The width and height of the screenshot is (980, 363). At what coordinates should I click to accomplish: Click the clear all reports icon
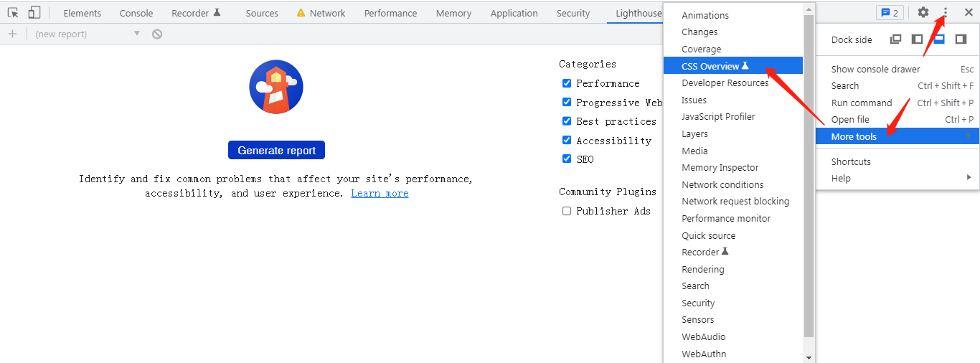157,34
